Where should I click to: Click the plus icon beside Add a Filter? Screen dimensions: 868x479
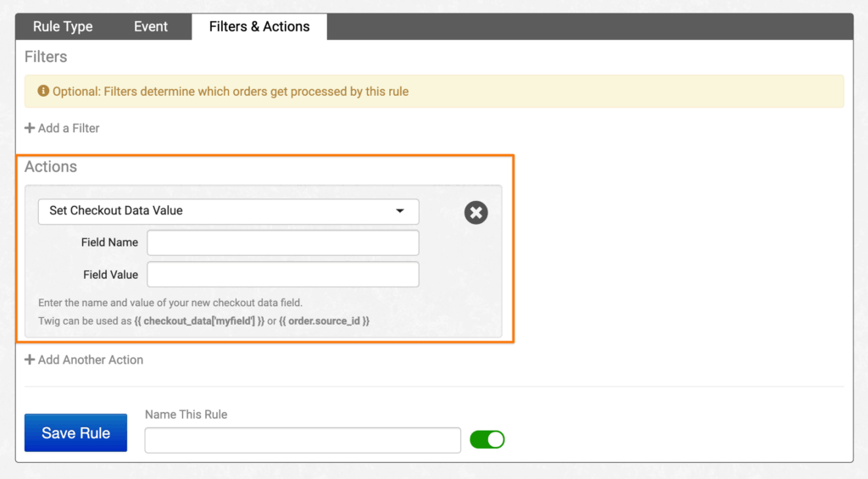[x=30, y=128]
